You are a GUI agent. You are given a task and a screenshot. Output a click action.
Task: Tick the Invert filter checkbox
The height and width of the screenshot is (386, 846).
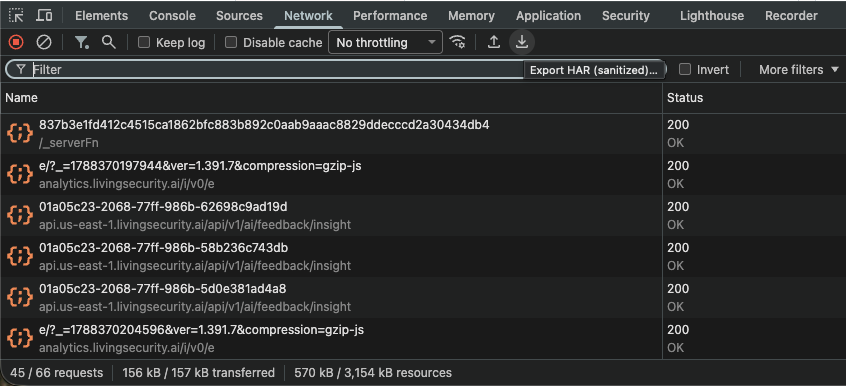pyautogui.click(x=685, y=69)
